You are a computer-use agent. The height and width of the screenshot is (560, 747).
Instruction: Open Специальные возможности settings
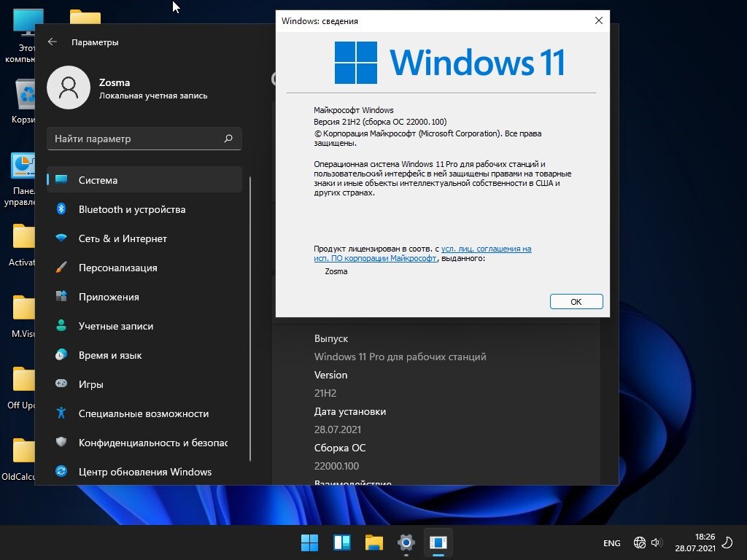pos(144,413)
